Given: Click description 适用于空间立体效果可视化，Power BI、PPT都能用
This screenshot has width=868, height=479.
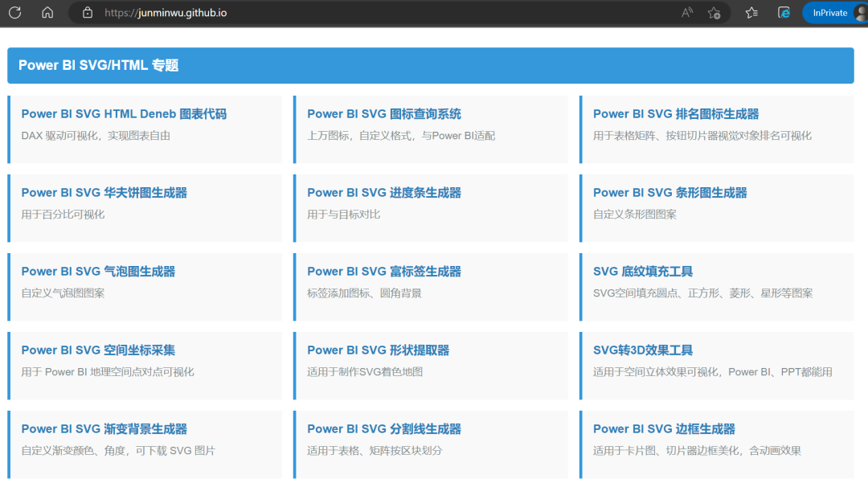Looking at the screenshot, I should click(712, 371).
